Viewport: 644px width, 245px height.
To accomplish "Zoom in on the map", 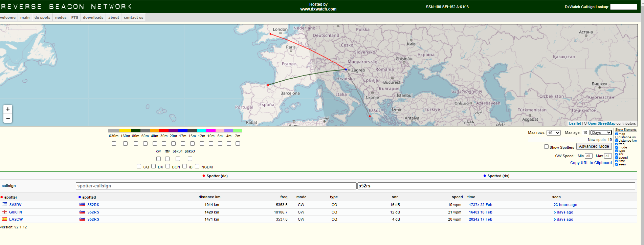I will (8, 109).
